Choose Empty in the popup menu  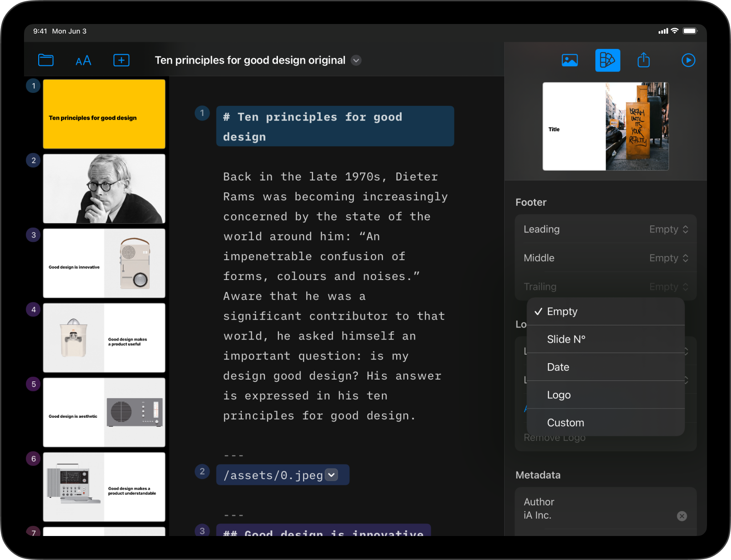(606, 312)
